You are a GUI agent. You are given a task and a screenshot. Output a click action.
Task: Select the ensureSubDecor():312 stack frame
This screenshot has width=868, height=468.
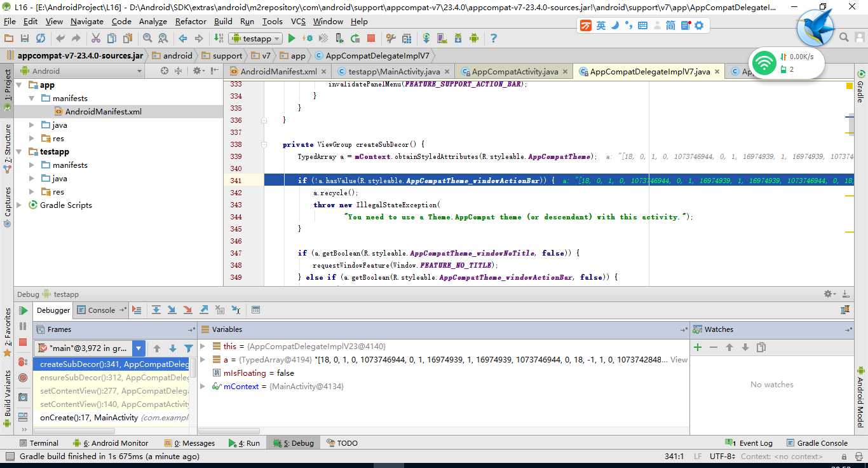point(111,378)
